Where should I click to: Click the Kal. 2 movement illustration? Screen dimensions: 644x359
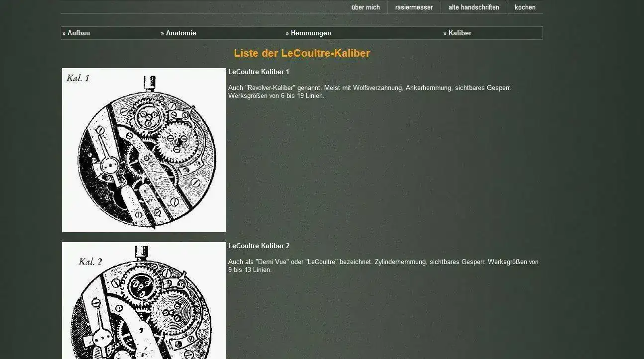(x=144, y=300)
